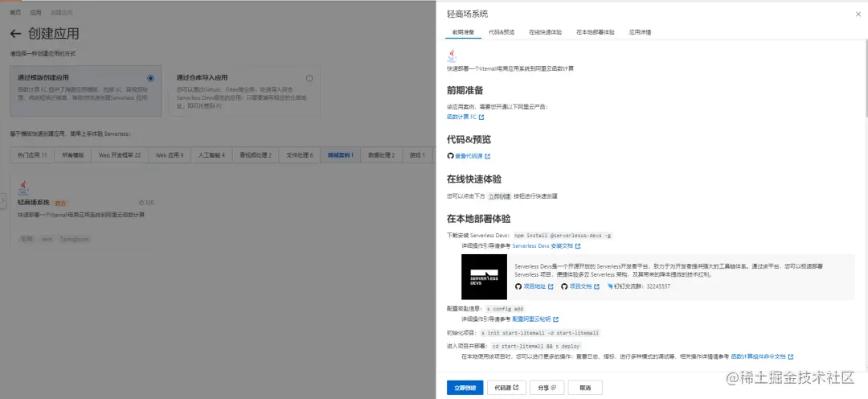Open the 查看代码源 link
Screen dimensions: 868x399
coord(469,156)
